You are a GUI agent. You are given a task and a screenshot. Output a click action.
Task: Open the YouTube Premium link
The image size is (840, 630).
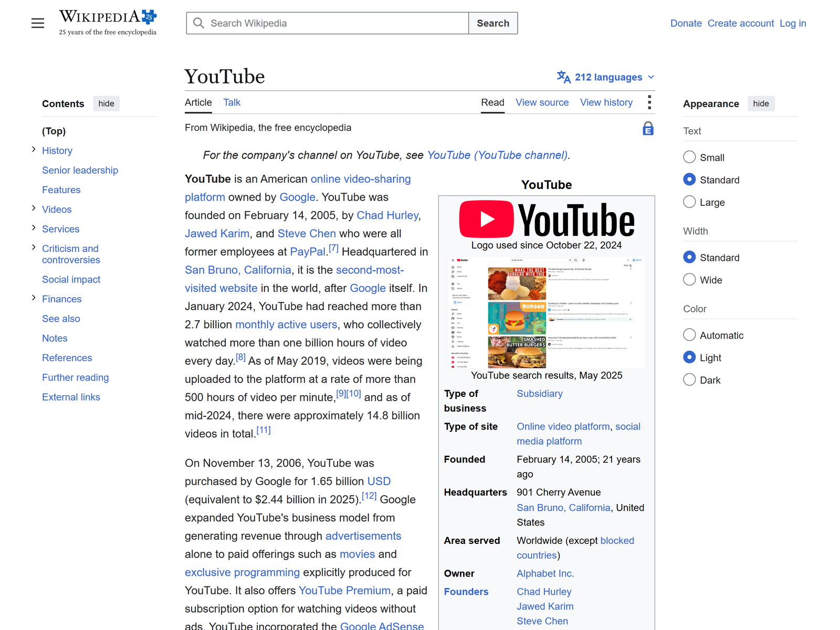click(x=345, y=591)
